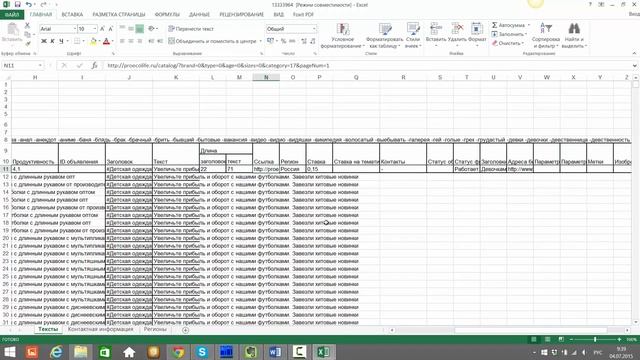Switch to the РАЗМЕТКА СТРАНИЦЫ ribbon tab
The image size is (640, 360).
119,15
